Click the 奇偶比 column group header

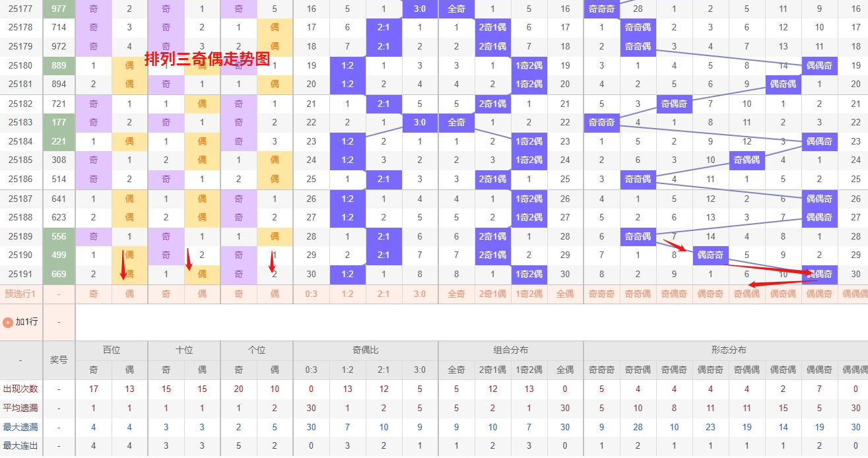pos(366,350)
